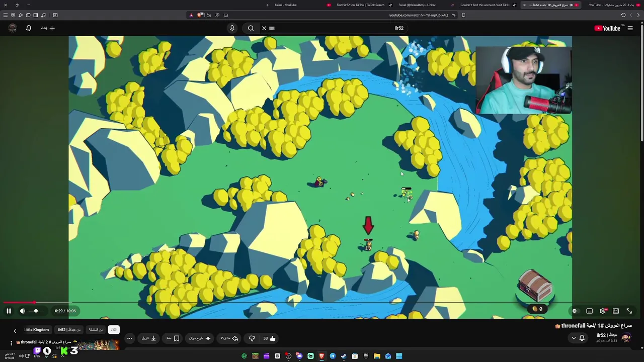This screenshot has width=644, height=362.
Task: Save the video to playlist
Action: coord(173,338)
